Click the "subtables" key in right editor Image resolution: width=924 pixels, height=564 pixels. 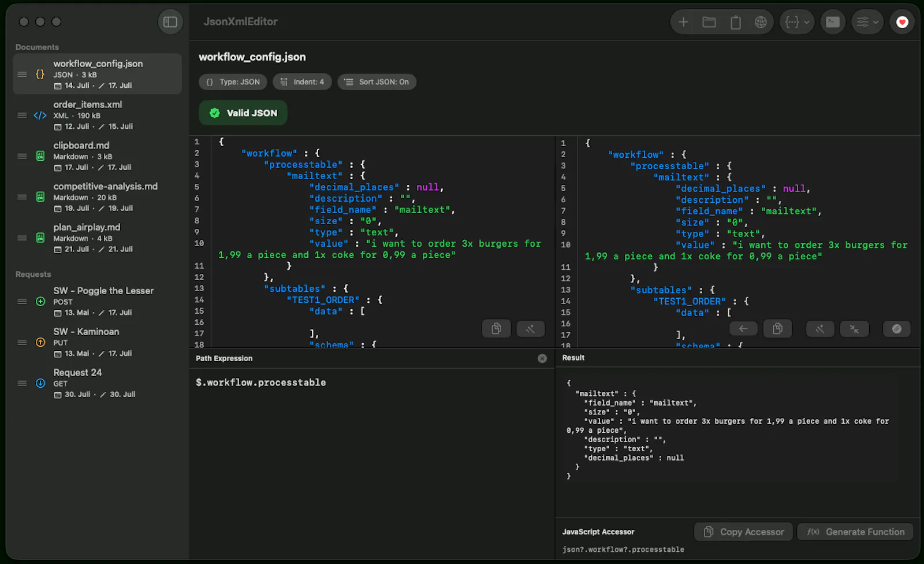pos(661,290)
